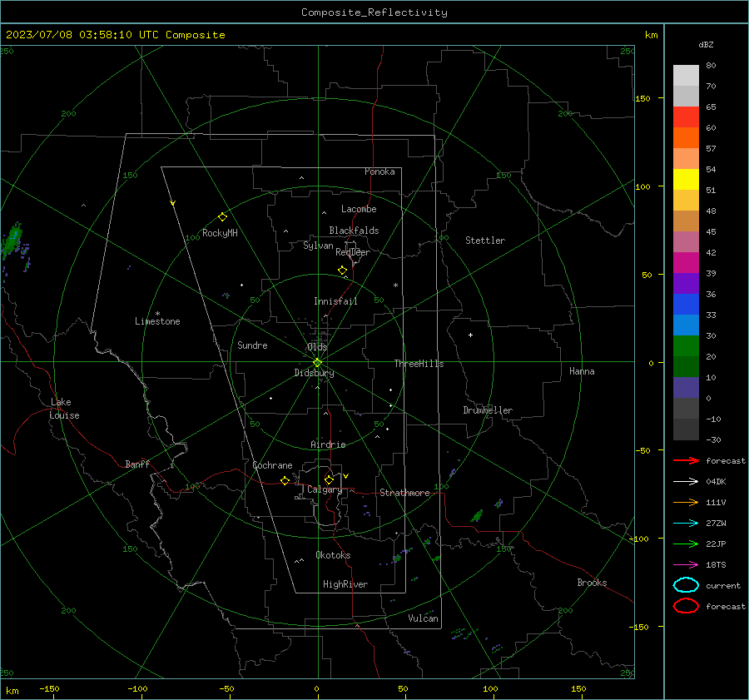Click the cyan current ellipse icon
This screenshot has width=749, height=700.
(686, 585)
